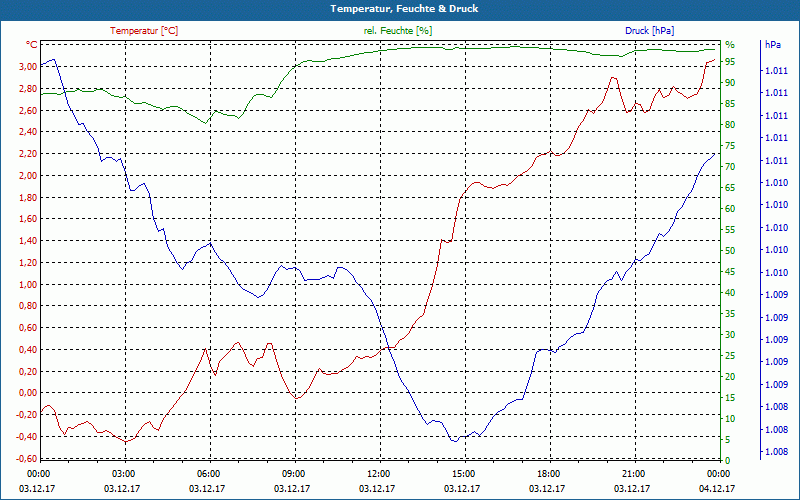Viewport: 800px width, 500px height.
Task: Click the '50' humidity axis value
Action: click(730, 251)
